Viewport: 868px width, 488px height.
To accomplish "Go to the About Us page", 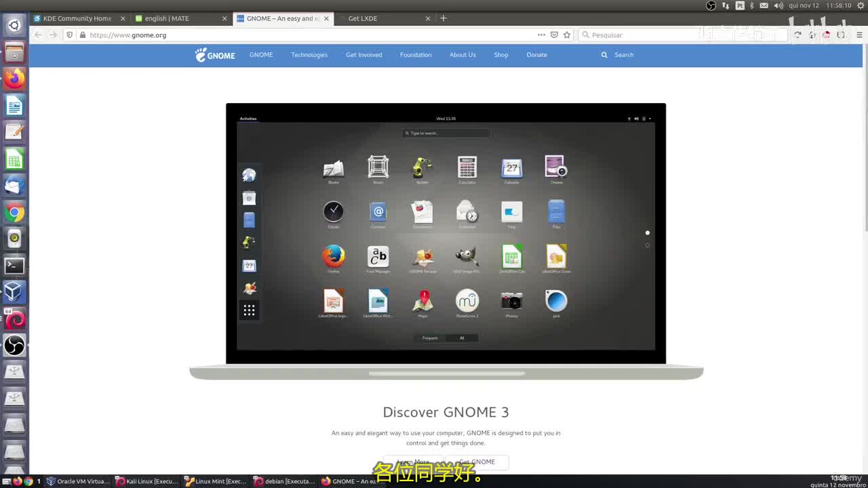I will tap(462, 55).
